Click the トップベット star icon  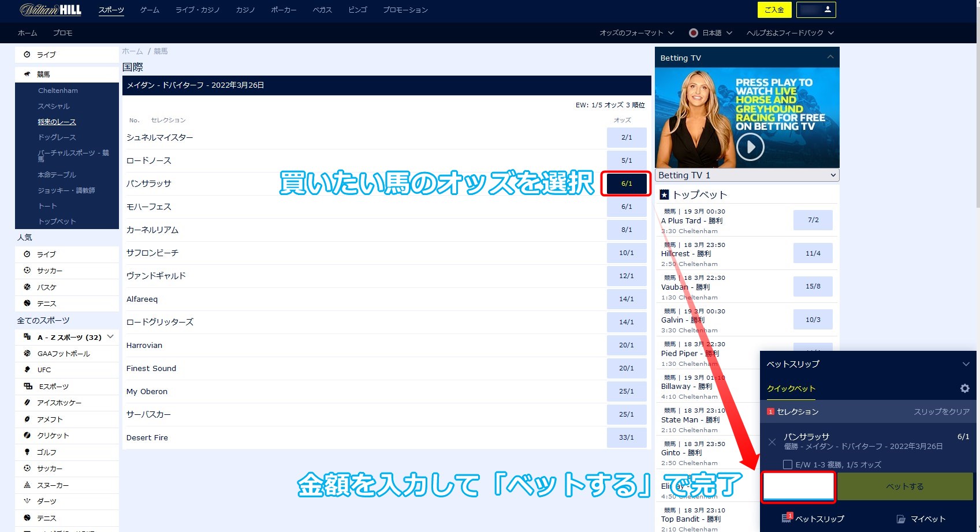[664, 195]
